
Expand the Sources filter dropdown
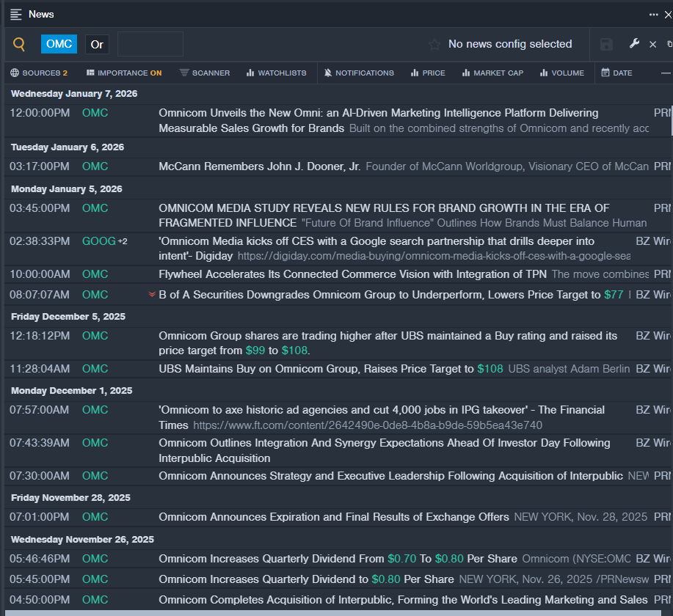coord(39,73)
